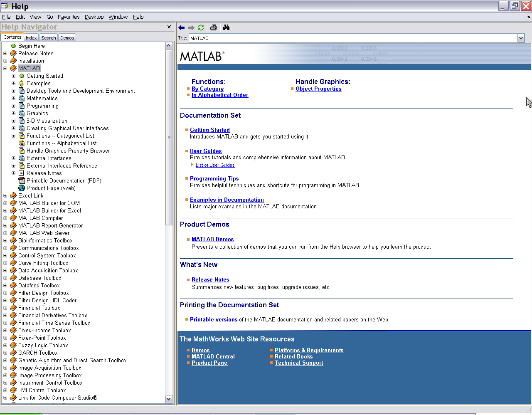Viewport: 532px width, 415px height.
Task: Close the Help Navigator pane
Action: click(x=169, y=27)
